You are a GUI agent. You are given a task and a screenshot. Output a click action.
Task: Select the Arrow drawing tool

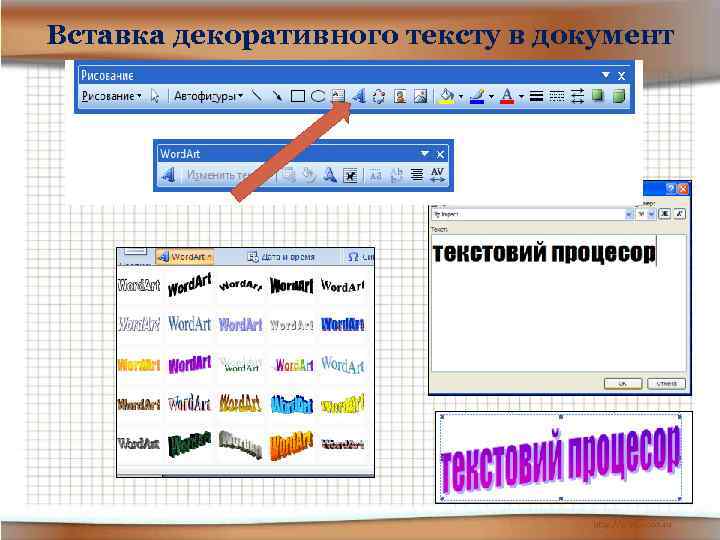click(x=277, y=96)
